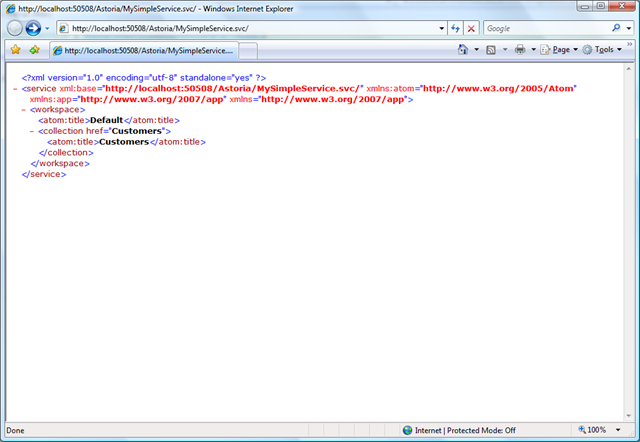Expand the toolbar overflow chevron
Viewport: 640px width, 442px height.
pos(630,44)
